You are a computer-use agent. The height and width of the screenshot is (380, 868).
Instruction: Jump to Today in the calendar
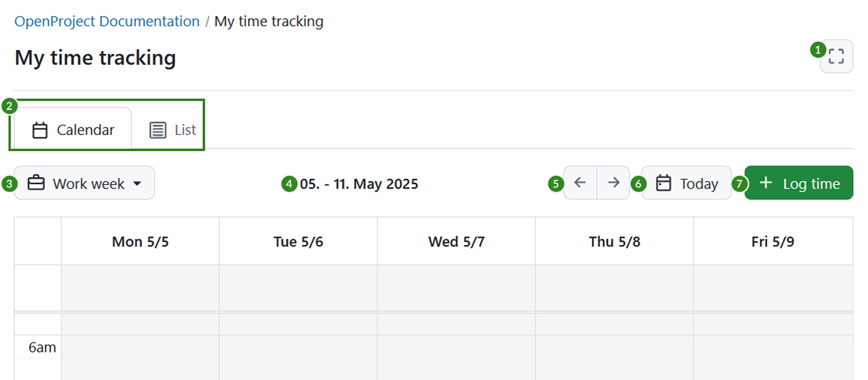[686, 183]
